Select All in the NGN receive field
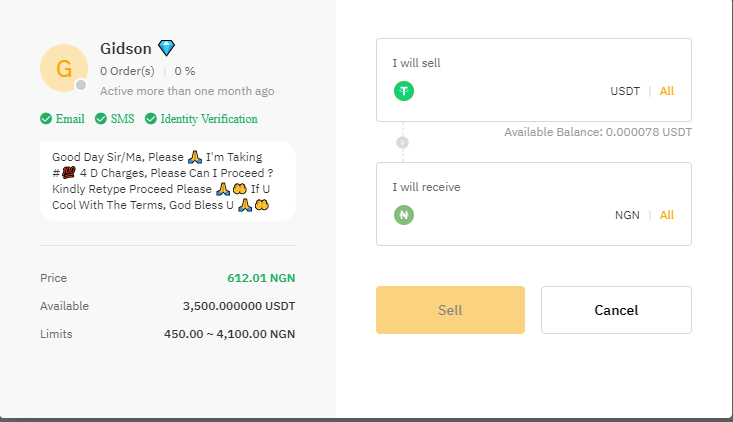Image resolution: width=733 pixels, height=422 pixels. [x=667, y=215]
